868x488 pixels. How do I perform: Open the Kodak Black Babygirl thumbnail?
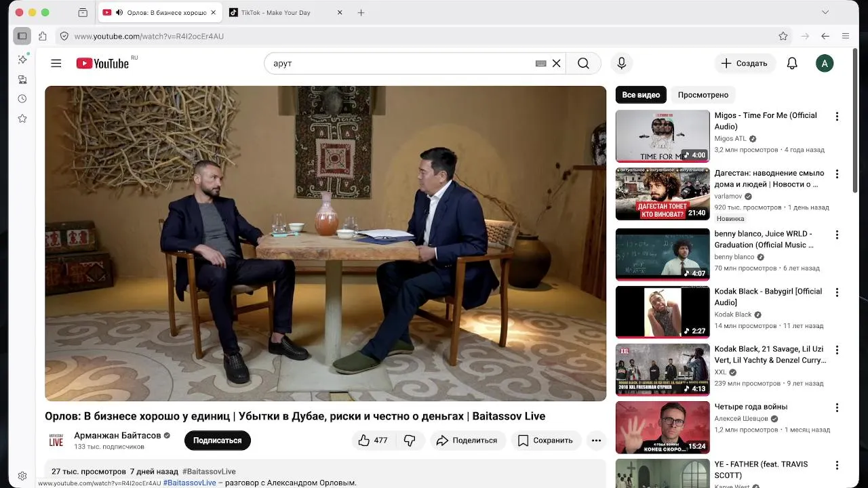[x=663, y=312]
